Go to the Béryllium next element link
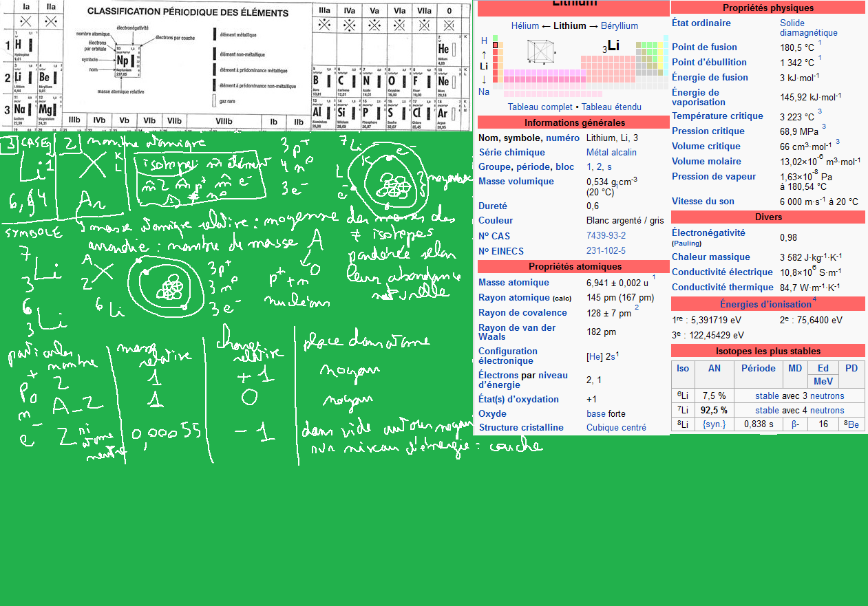 coord(619,25)
